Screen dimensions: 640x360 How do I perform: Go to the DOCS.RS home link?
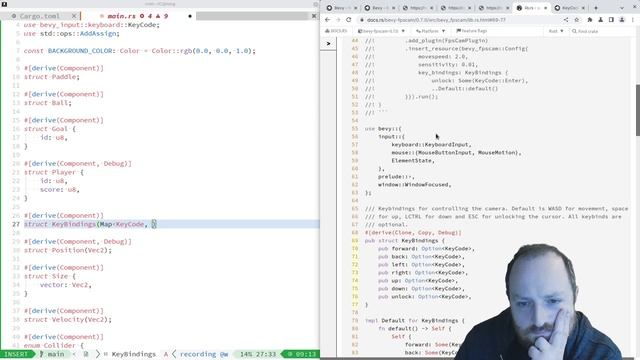click(x=336, y=31)
